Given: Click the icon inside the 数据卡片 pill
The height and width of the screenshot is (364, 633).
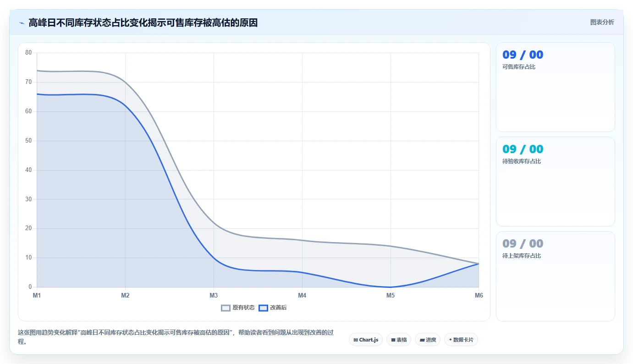Looking at the screenshot, I should point(451,340).
